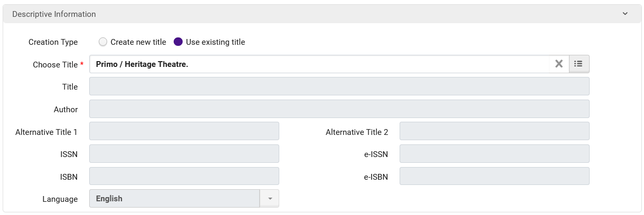Click the "Language" field label

60,199
